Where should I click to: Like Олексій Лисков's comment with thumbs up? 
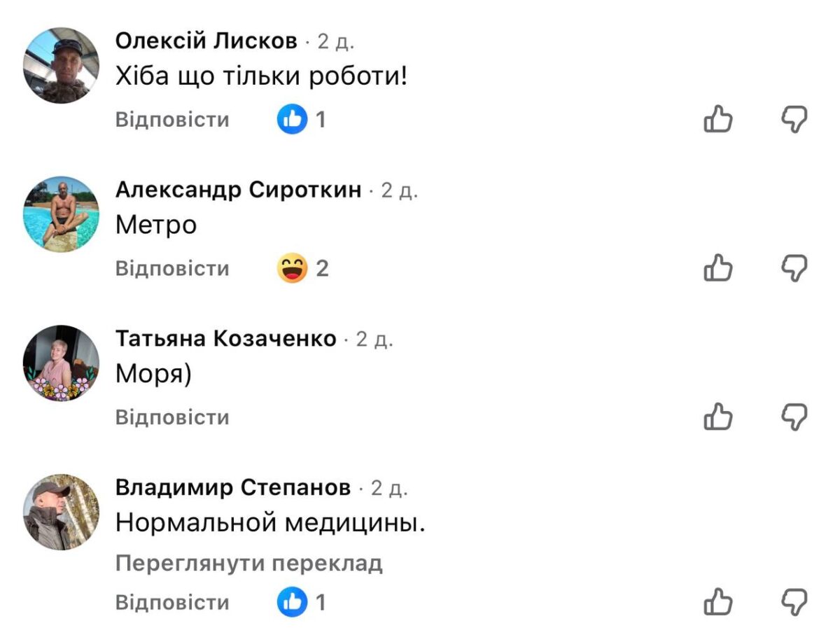[717, 120]
